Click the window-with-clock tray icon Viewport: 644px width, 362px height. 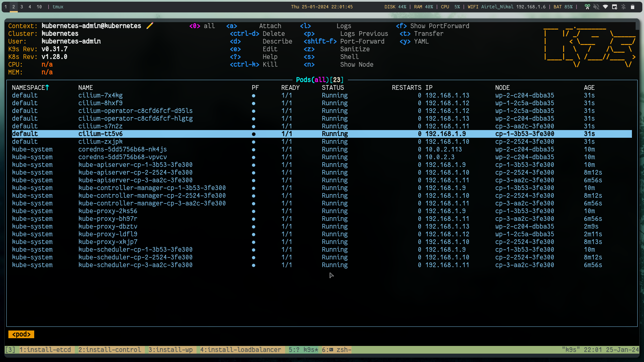(614, 7)
